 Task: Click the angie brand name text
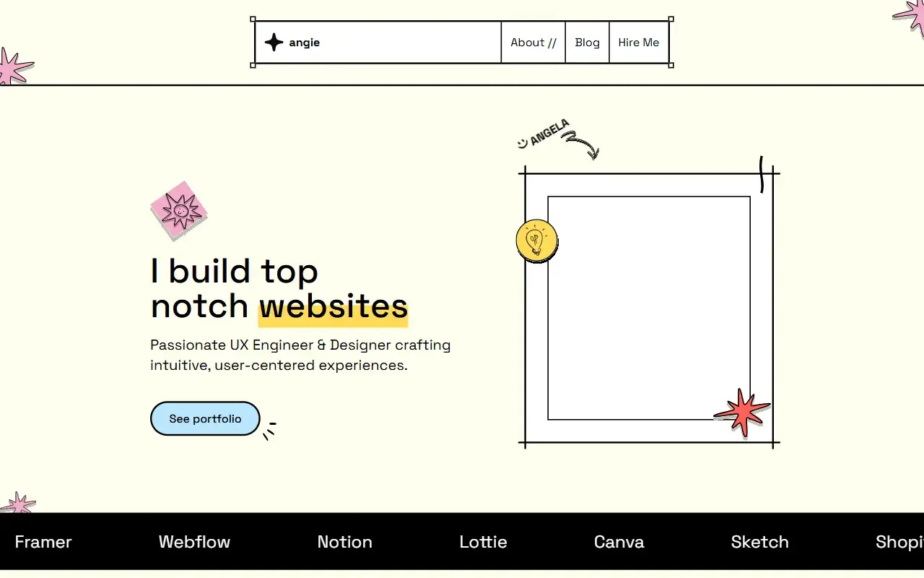click(x=305, y=43)
